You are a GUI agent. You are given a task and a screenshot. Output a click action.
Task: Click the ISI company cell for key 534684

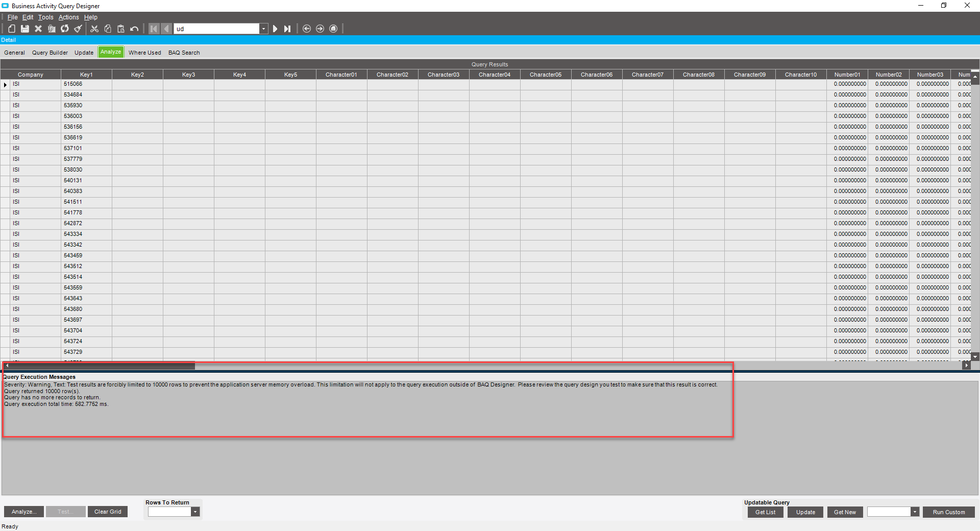(x=35, y=95)
